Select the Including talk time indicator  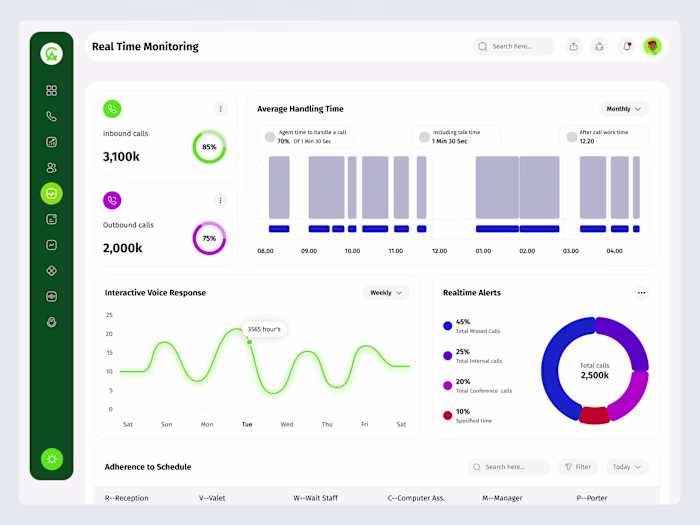coord(424,137)
